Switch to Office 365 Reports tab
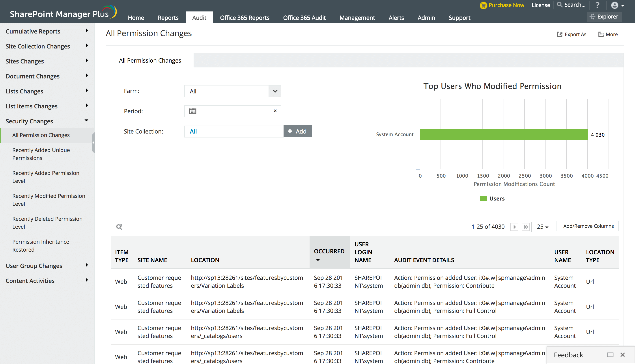This screenshot has width=635, height=364. click(244, 18)
